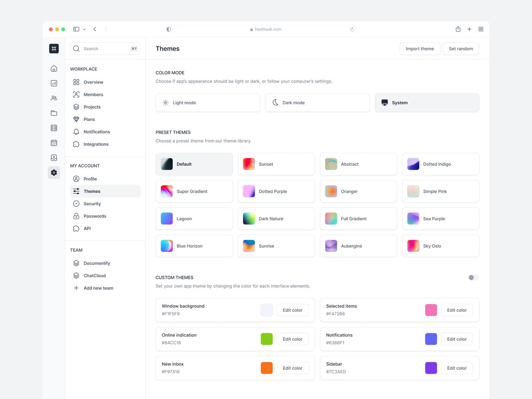Click the pink Selected items swatch
Viewport: 532px width, 399px height.
tap(431, 310)
